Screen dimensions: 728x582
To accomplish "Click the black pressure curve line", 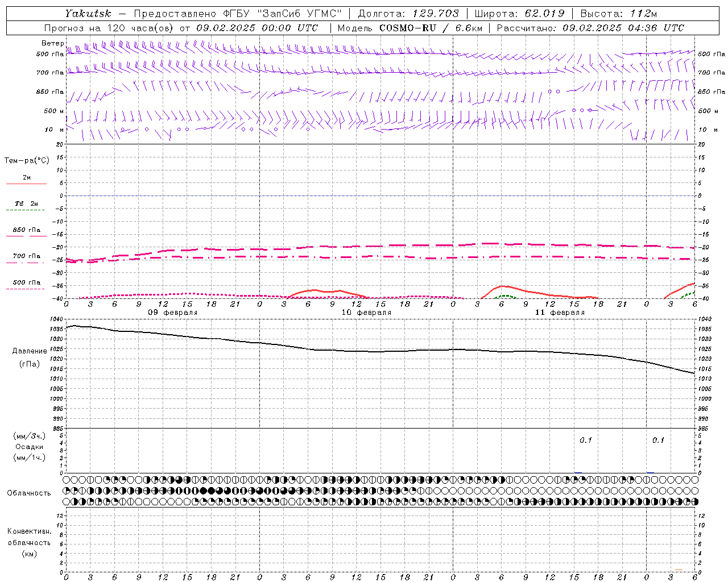I will 380,351.
